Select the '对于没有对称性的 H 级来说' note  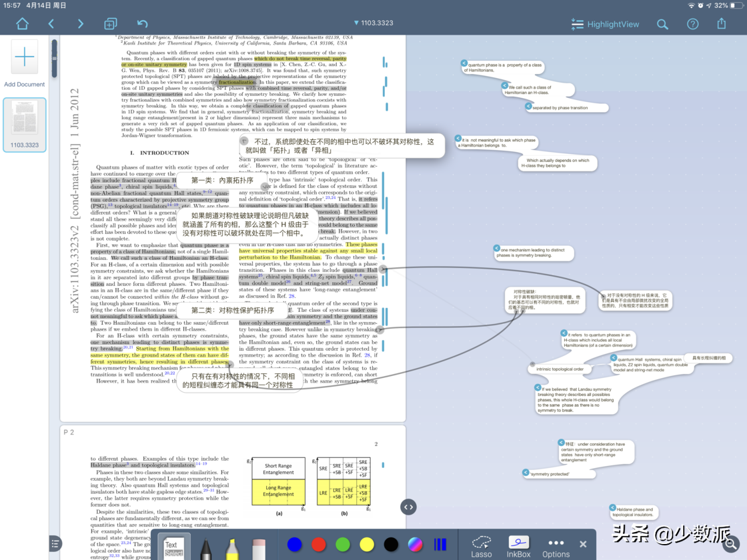tap(635, 301)
